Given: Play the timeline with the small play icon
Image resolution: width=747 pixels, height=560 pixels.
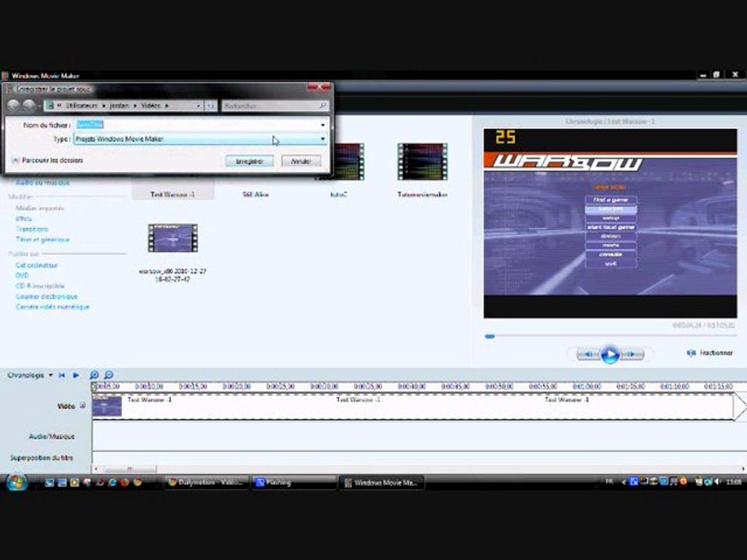Looking at the screenshot, I should tap(75, 375).
